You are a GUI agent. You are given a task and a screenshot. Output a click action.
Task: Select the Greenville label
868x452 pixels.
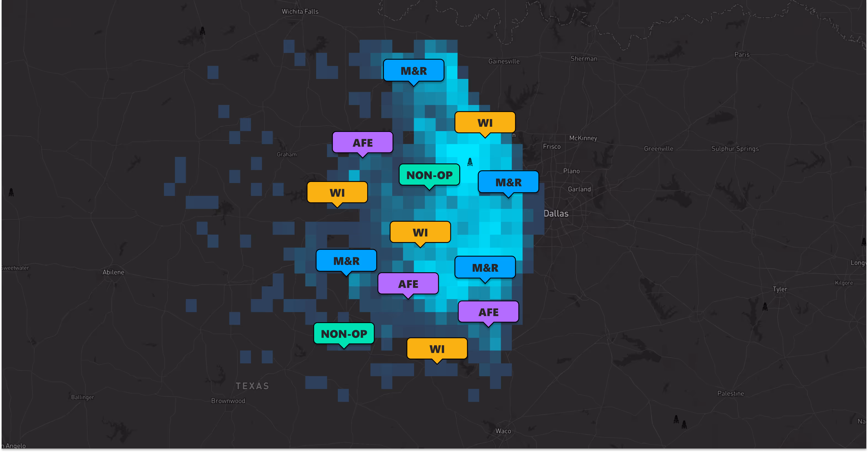[658, 149]
